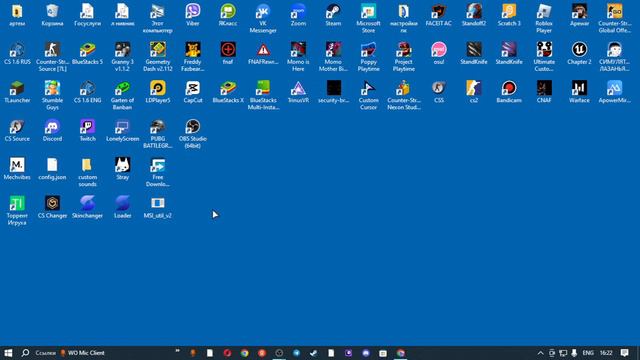Select the config.json file
640x360 pixels.
tap(52, 168)
